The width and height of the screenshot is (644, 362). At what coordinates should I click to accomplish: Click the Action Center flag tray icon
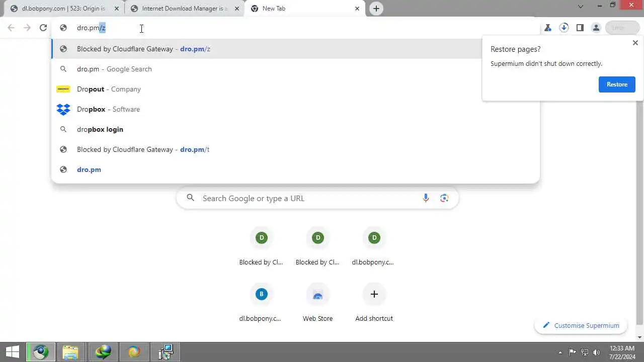[573, 352]
